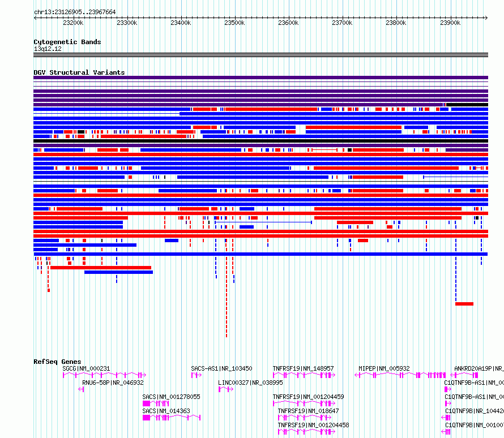
Task: Click the 23600k ruler label
Action: tap(288, 23)
